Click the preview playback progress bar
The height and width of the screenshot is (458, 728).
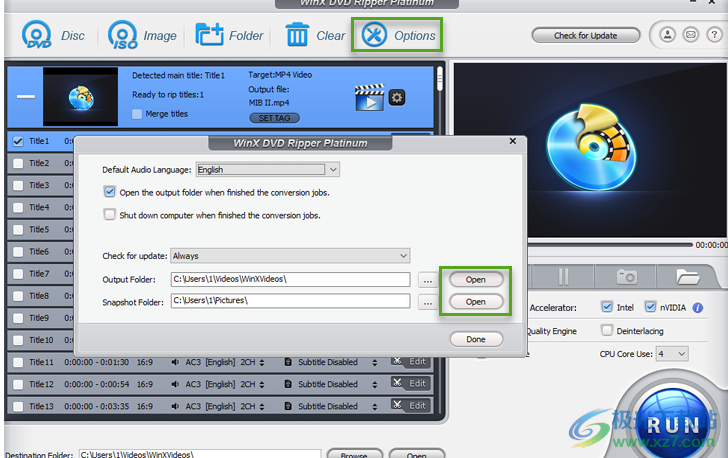tap(610, 245)
